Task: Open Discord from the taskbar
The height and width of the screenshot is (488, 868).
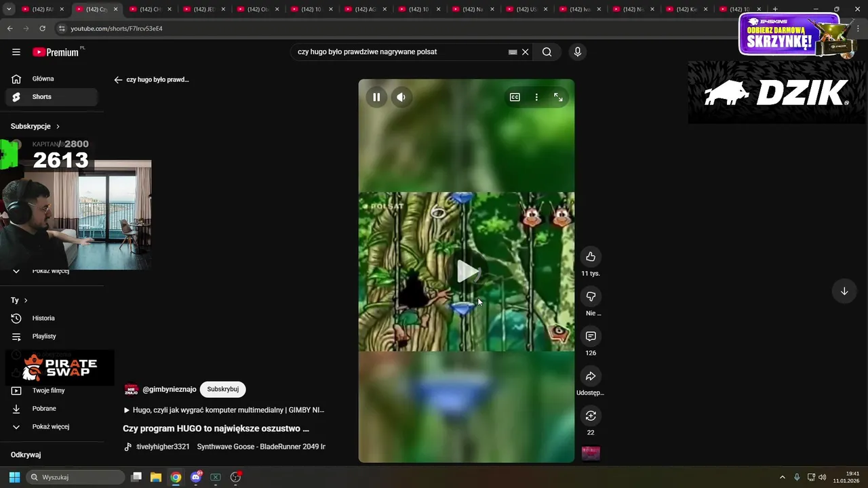Action: [196, 477]
